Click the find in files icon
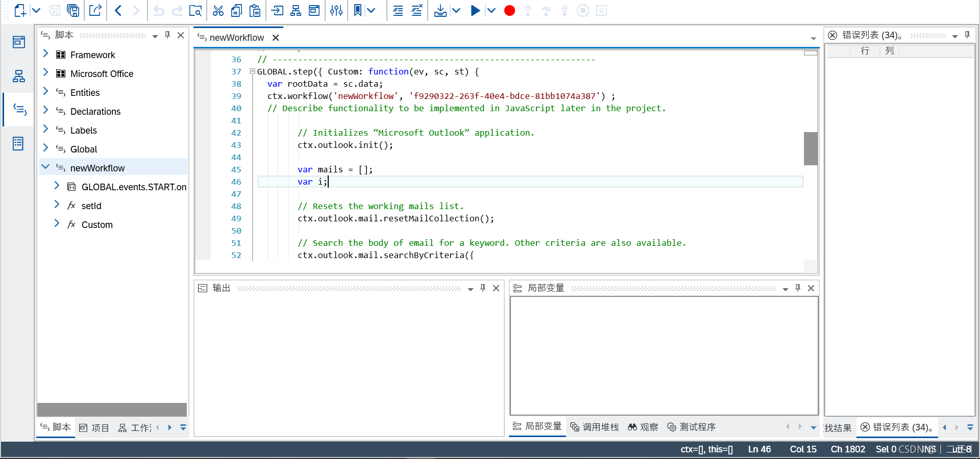 [195, 10]
